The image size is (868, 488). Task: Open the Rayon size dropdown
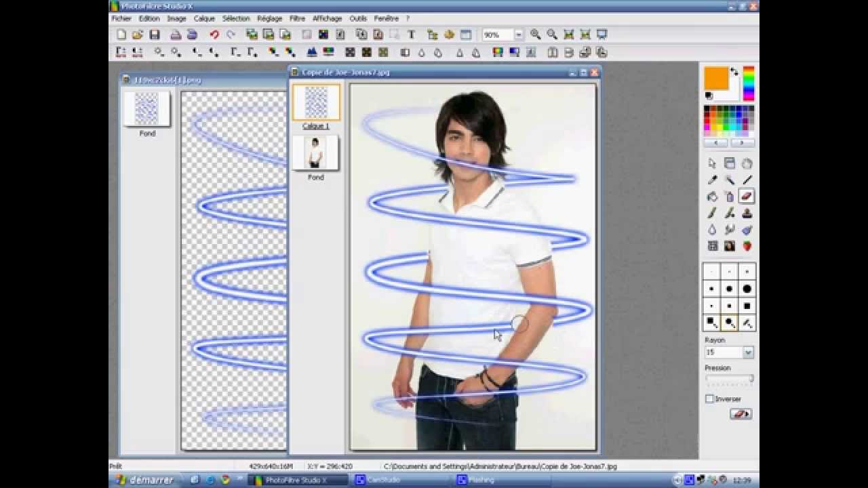point(748,352)
